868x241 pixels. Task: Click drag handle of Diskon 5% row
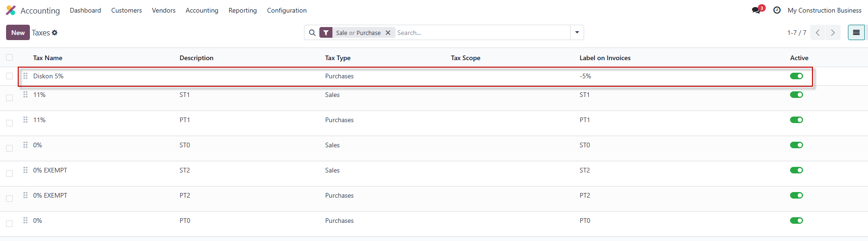tap(26, 76)
